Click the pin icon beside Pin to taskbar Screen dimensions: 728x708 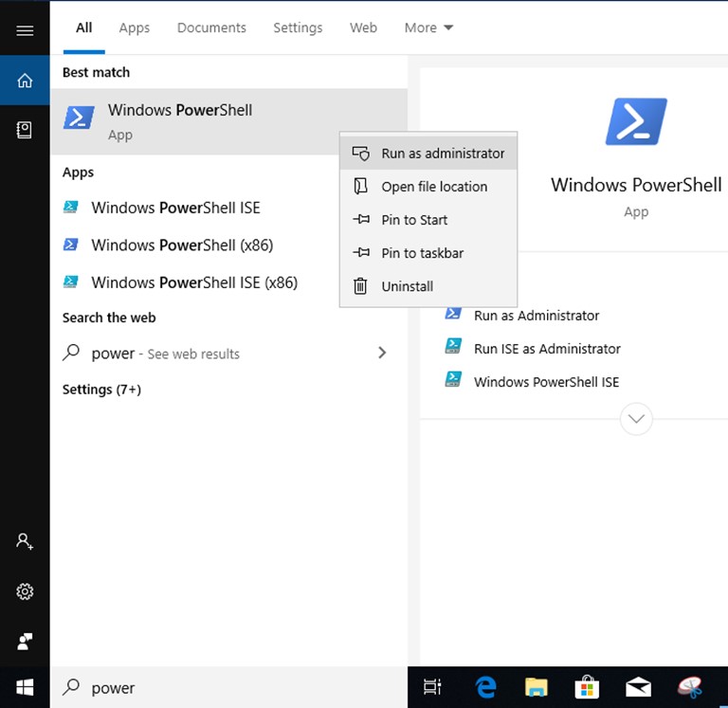[361, 252]
